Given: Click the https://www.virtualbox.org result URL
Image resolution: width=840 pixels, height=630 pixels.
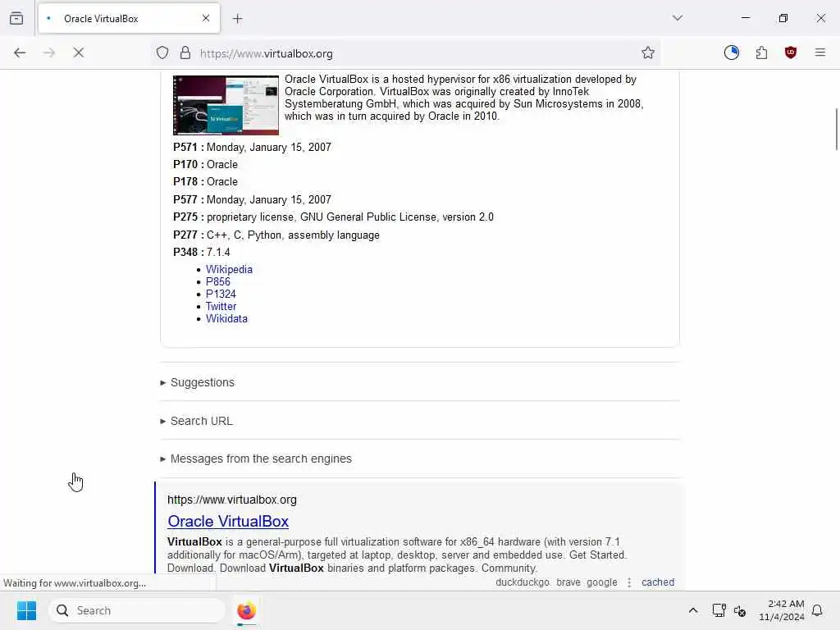Looking at the screenshot, I should tap(231, 500).
